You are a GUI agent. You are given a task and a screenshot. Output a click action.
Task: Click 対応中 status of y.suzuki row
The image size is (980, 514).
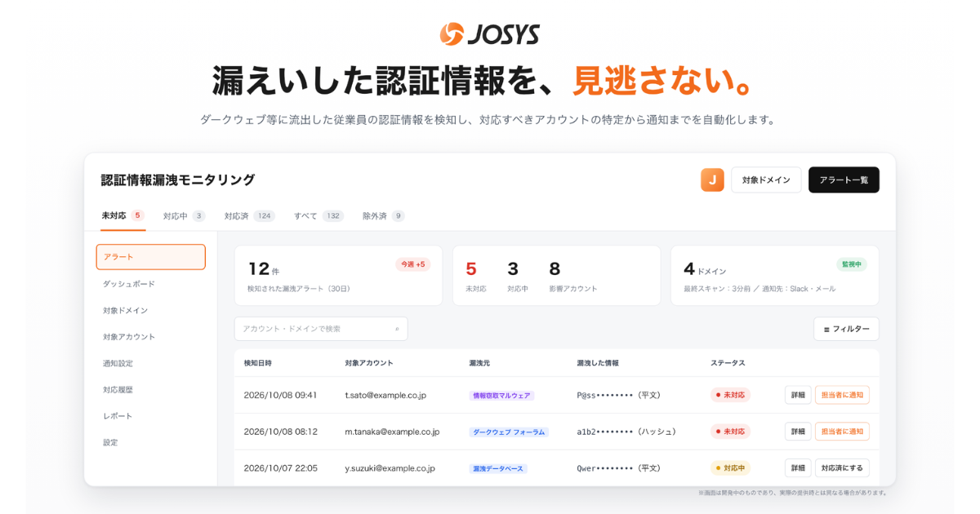click(730, 468)
